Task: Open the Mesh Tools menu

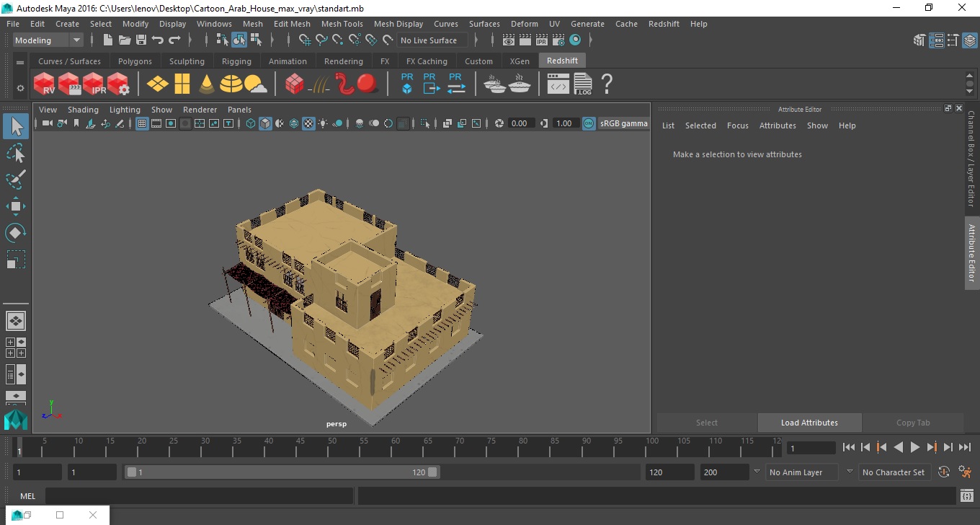Action: pos(342,24)
